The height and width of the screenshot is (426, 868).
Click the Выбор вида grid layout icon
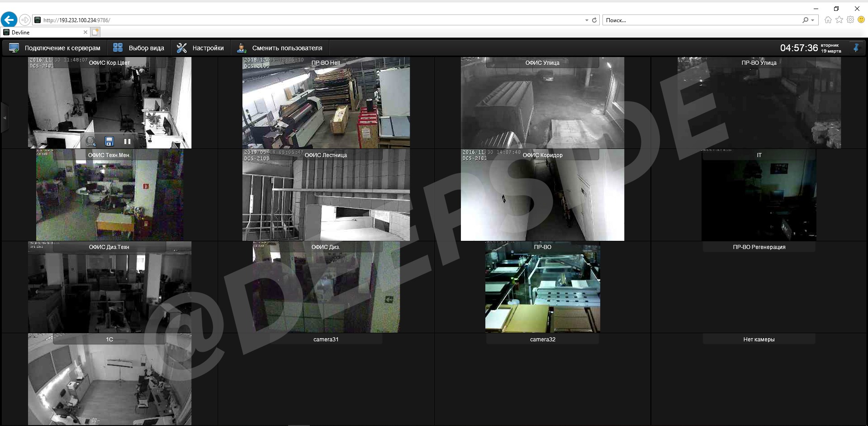point(117,47)
